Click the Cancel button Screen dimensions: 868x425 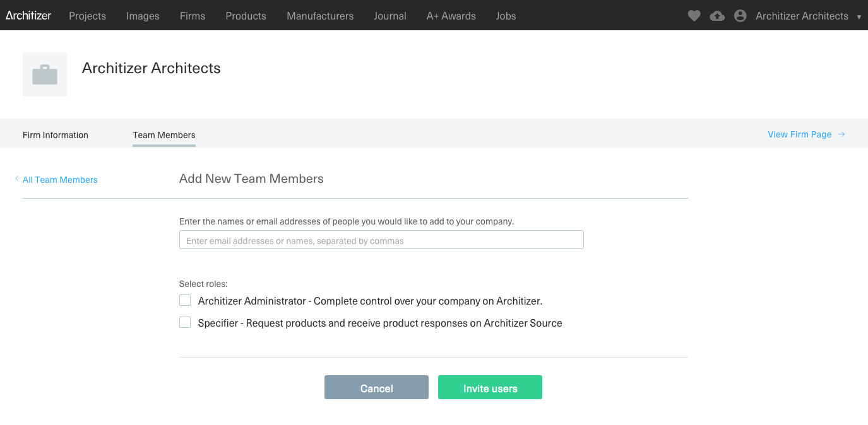coord(376,387)
